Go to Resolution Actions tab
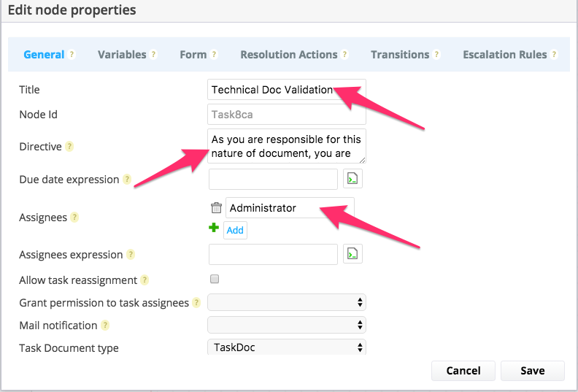Image resolution: width=578 pixels, height=392 pixels. tap(289, 55)
